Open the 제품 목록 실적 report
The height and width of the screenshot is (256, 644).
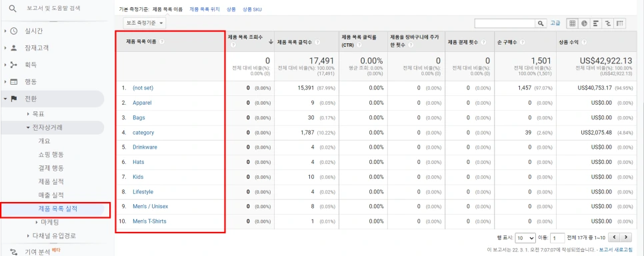pos(58,209)
